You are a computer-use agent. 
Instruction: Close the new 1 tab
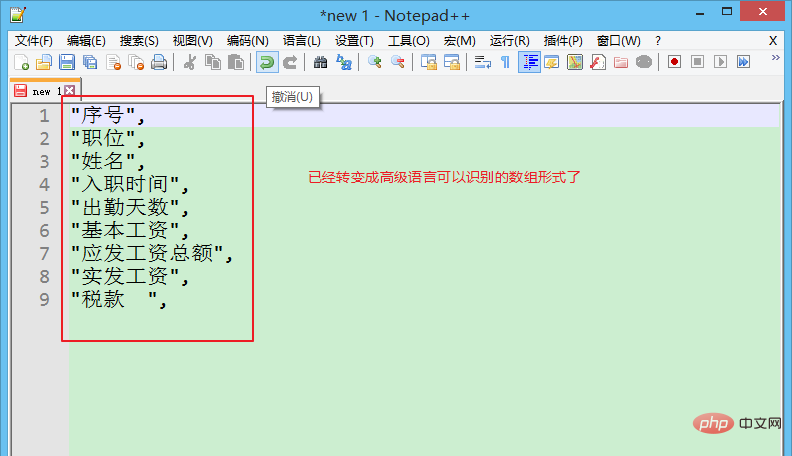click(x=70, y=90)
